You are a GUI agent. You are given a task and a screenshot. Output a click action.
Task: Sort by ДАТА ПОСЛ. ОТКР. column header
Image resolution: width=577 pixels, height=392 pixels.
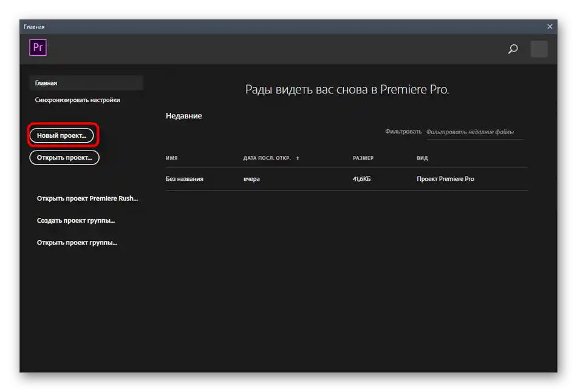point(267,158)
